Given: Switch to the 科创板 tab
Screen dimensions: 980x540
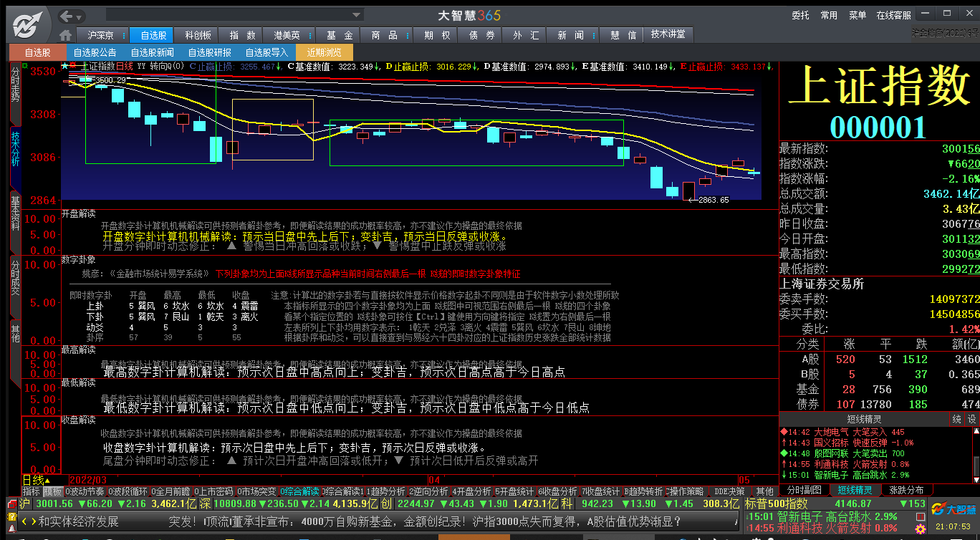Looking at the screenshot, I should 198,35.
